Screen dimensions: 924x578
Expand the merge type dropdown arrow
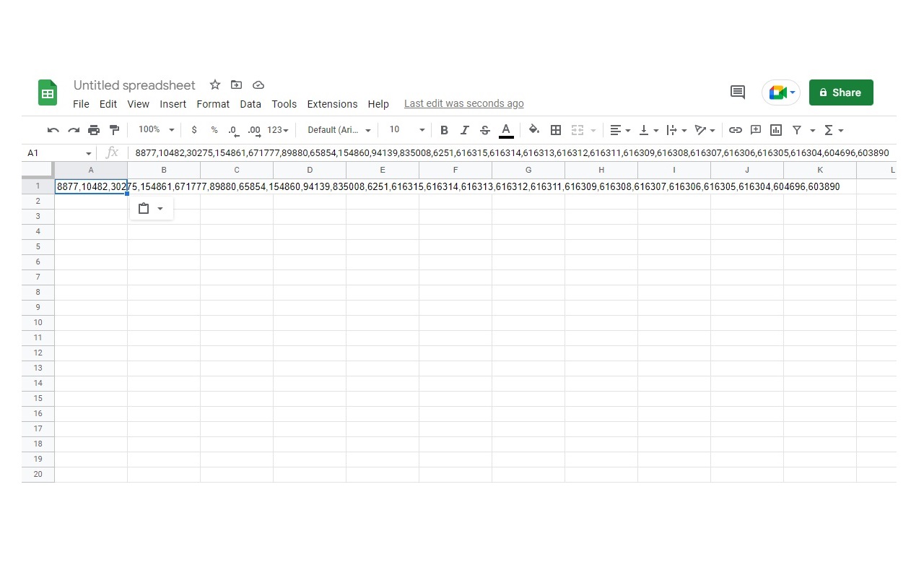point(593,130)
